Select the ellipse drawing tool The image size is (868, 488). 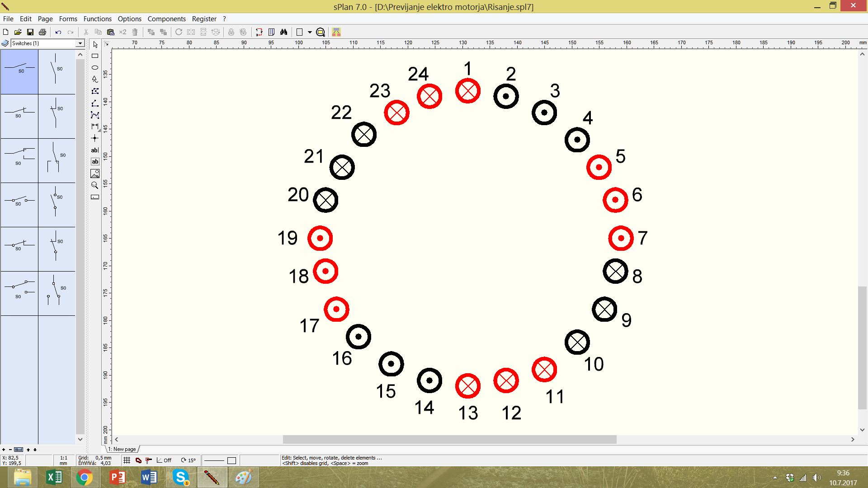(95, 68)
